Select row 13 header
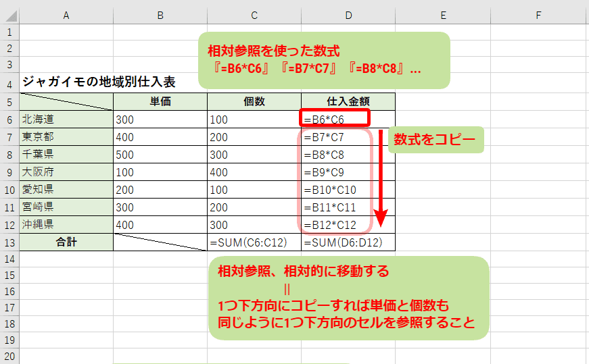The height and width of the screenshot is (364, 589). pyautogui.click(x=9, y=242)
